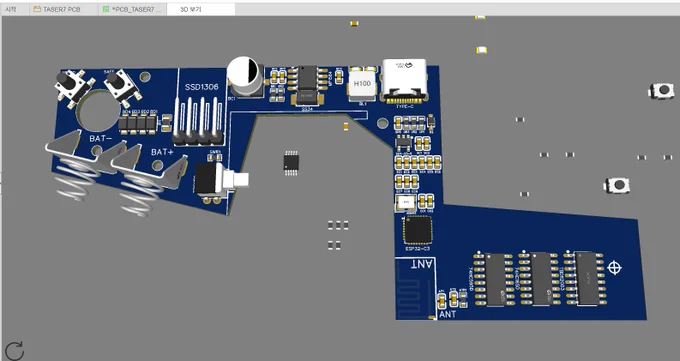Select the round electrolytic capacitor model
The image size is (680, 361).
tap(245, 75)
